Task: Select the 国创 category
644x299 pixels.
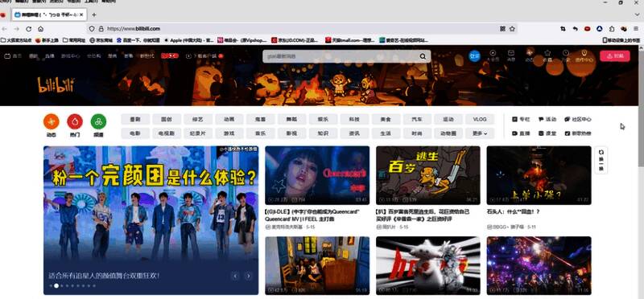Action: click(167, 119)
